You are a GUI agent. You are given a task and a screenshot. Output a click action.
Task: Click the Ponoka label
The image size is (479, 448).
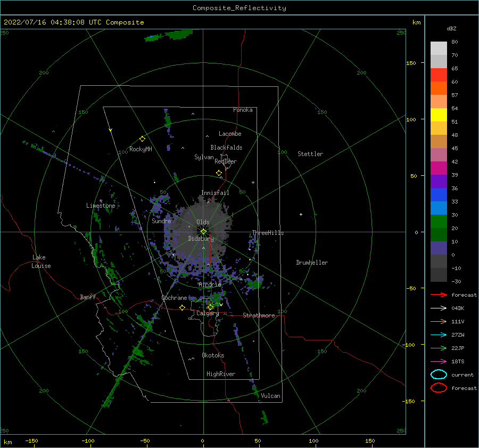coord(243,110)
